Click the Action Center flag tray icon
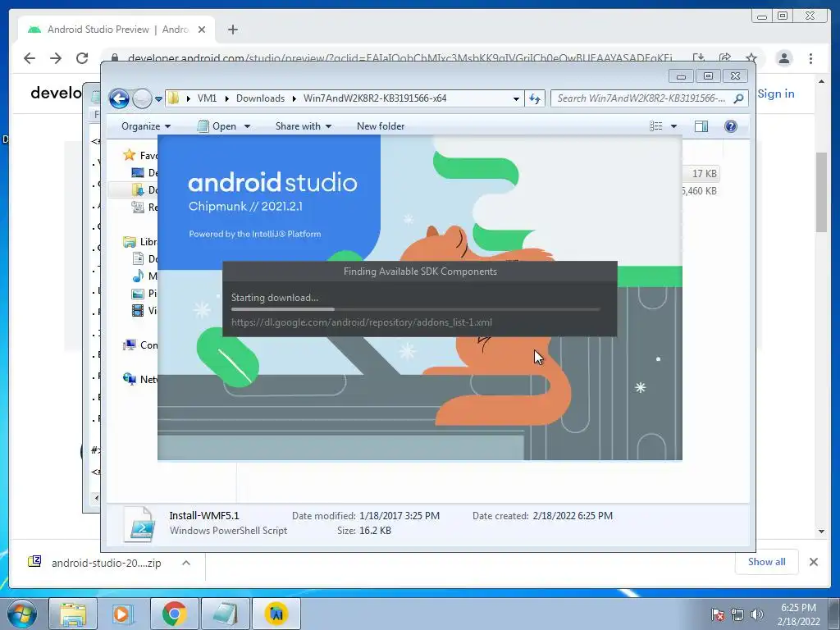This screenshot has height=630, width=840. coord(718,614)
